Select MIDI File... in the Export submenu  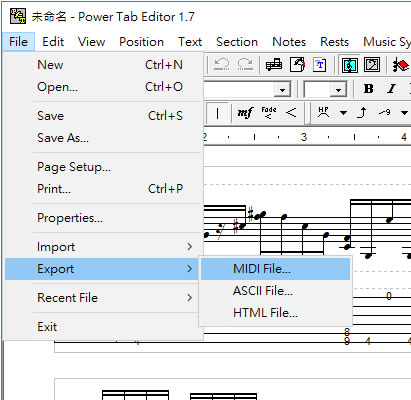coord(275,269)
